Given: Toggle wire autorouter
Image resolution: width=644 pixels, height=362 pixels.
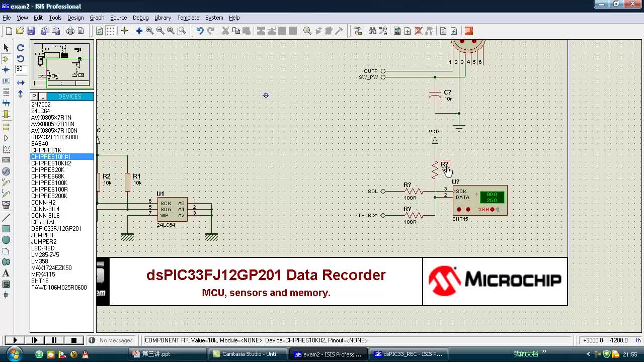Looking at the screenshot, I should [x=358, y=31].
